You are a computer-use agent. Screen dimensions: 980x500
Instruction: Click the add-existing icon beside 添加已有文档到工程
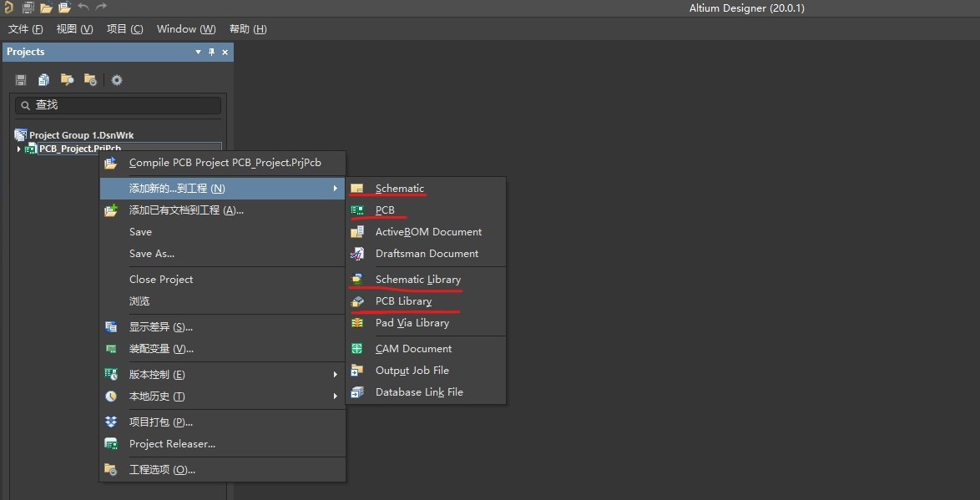click(111, 210)
